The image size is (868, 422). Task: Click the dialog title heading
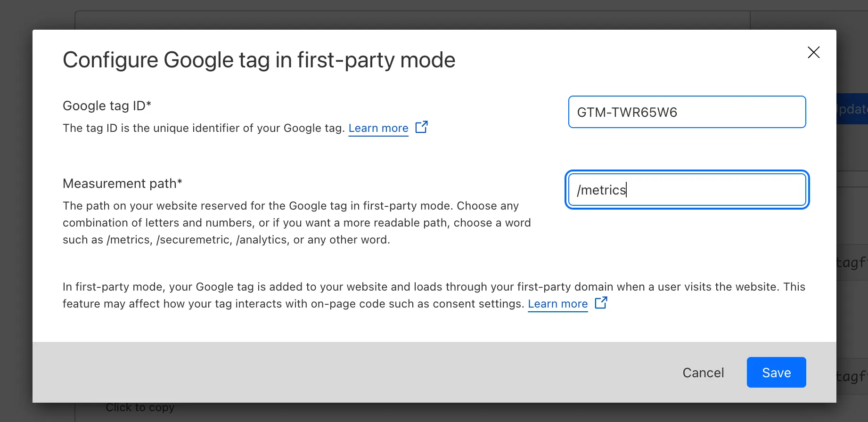click(259, 60)
